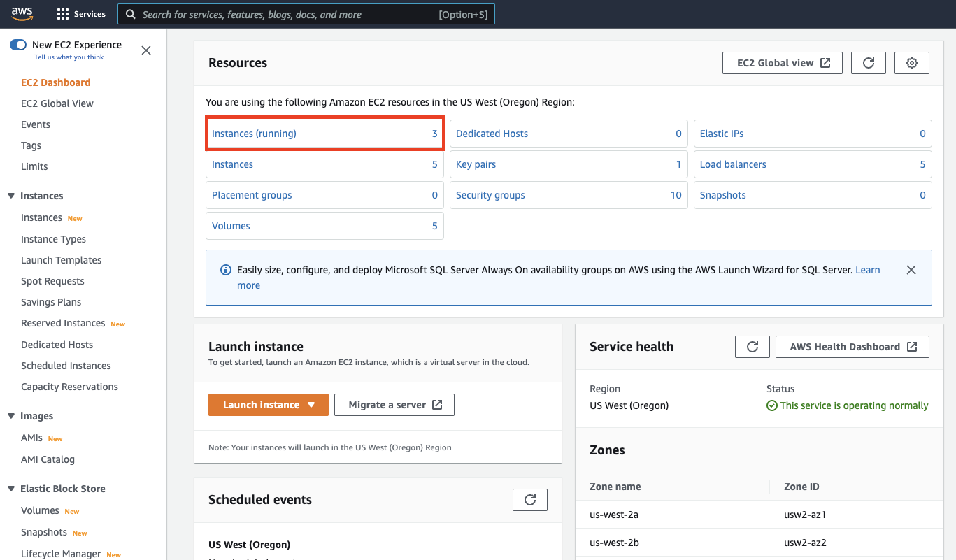956x560 pixels.
Task: Select zone name us-west-2a
Action: (x=614, y=515)
